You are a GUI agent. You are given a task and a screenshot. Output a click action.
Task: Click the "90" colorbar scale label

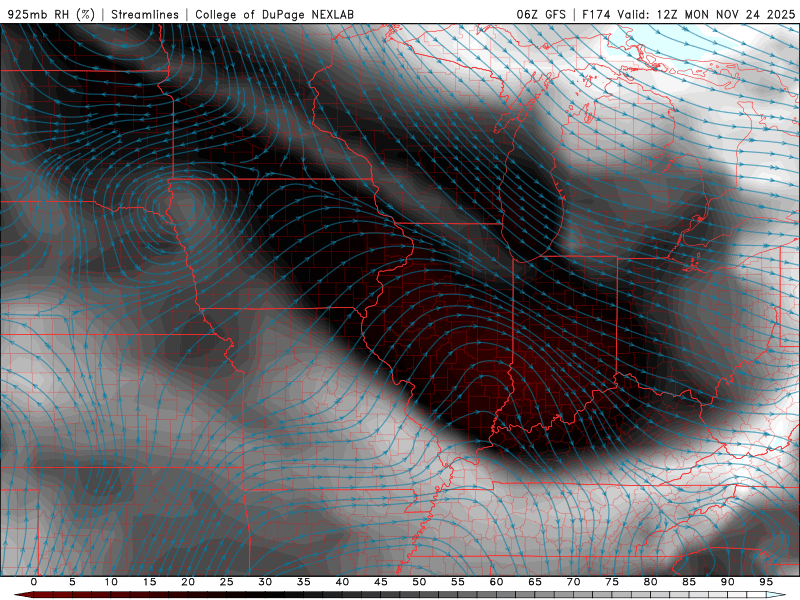(x=727, y=582)
